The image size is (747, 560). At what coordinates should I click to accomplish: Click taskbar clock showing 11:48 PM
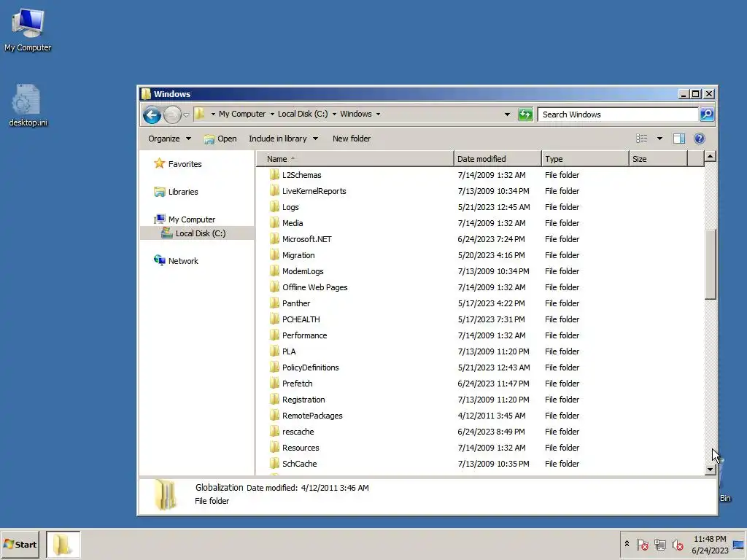tap(710, 544)
